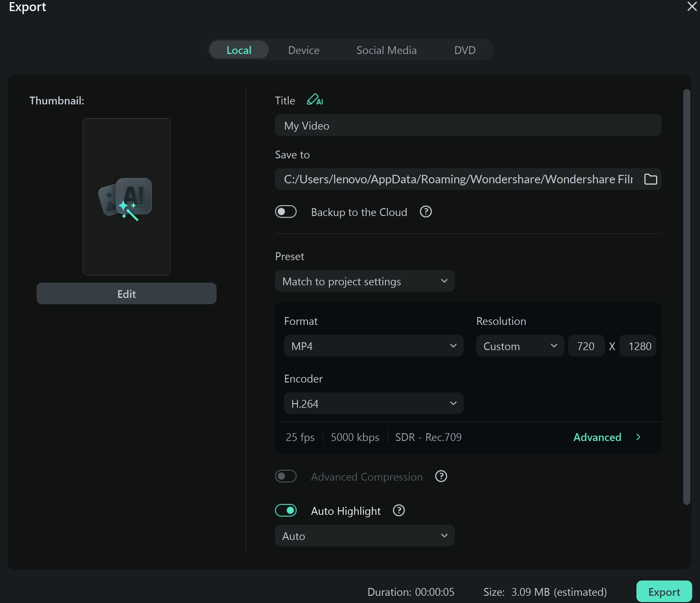Close the Export dialog with the X
This screenshot has height=603, width=700.
pyautogui.click(x=692, y=6)
